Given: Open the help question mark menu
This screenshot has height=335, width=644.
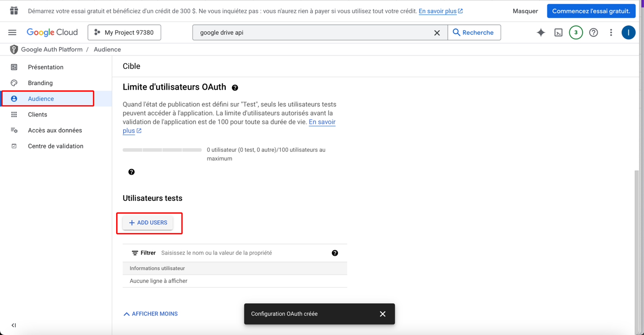Looking at the screenshot, I should [593, 32].
